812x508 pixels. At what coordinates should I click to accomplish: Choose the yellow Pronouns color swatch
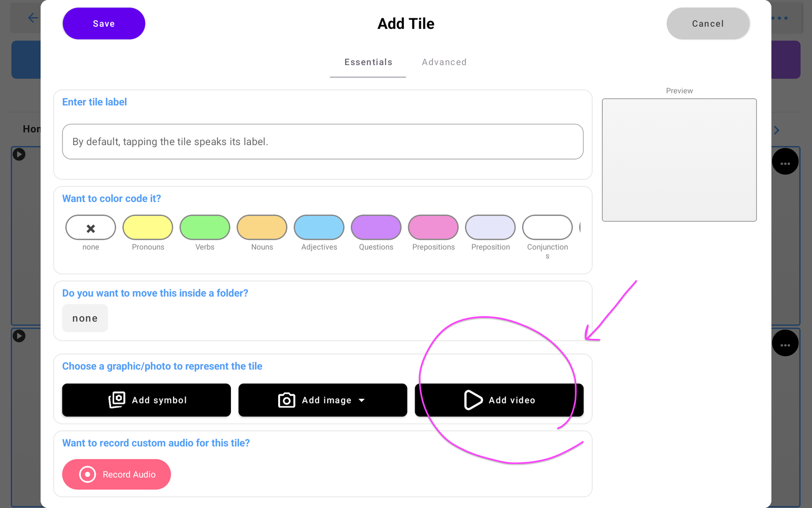[x=148, y=227]
